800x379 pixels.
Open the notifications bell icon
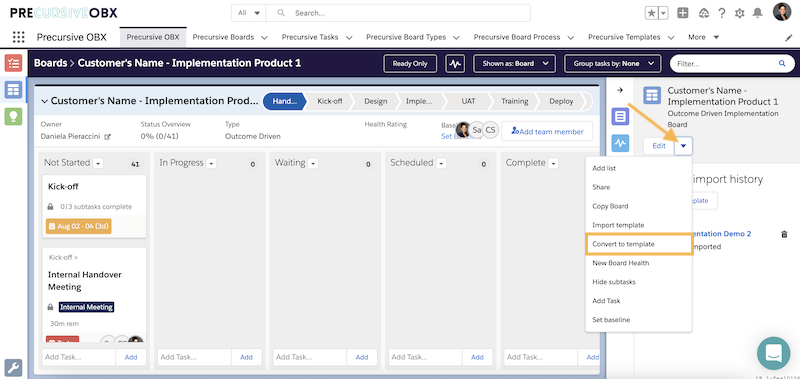click(758, 13)
